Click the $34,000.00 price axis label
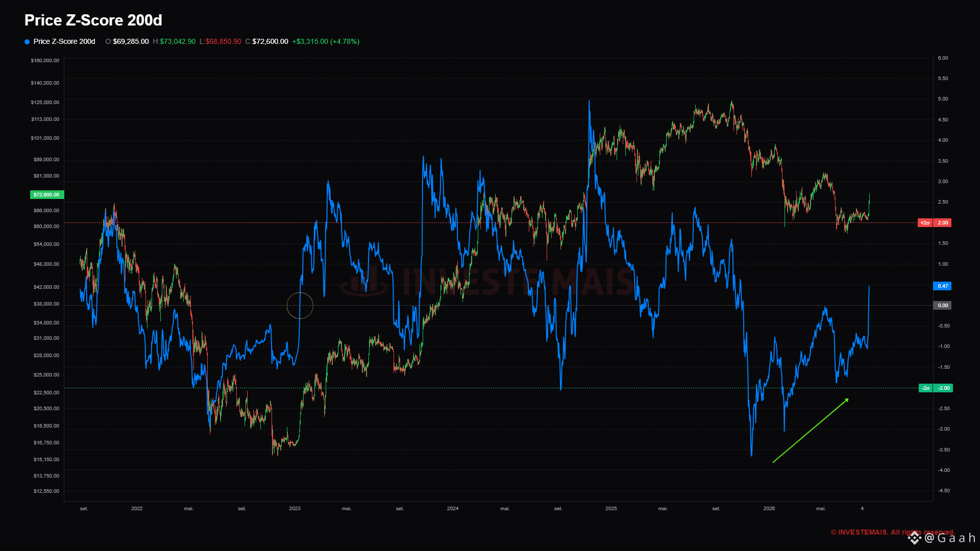 coord(46,322)
